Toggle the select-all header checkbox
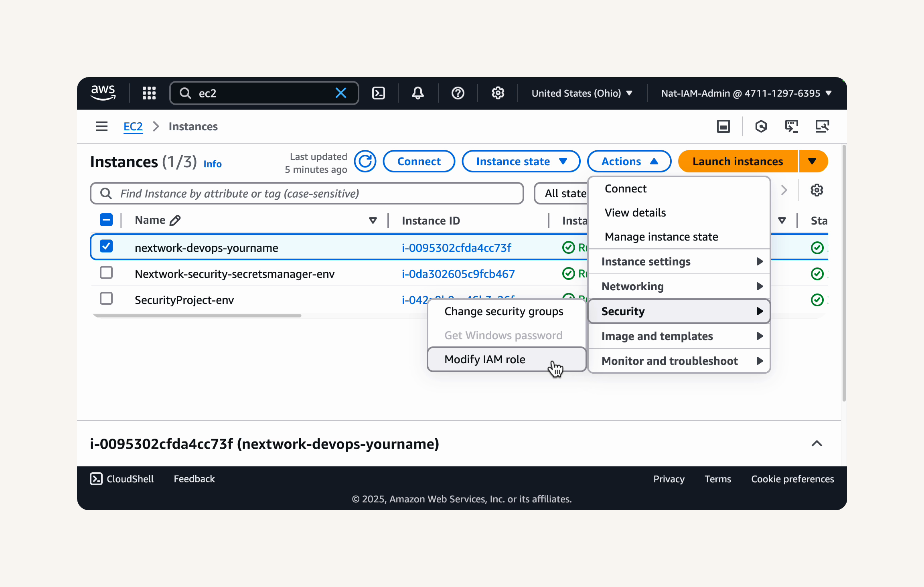 106,220
